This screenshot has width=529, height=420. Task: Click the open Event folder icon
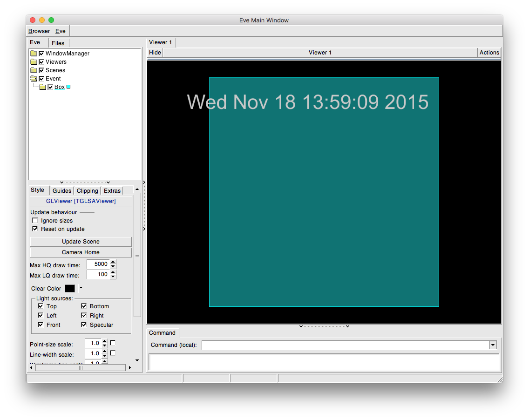[x=34, y=79]
